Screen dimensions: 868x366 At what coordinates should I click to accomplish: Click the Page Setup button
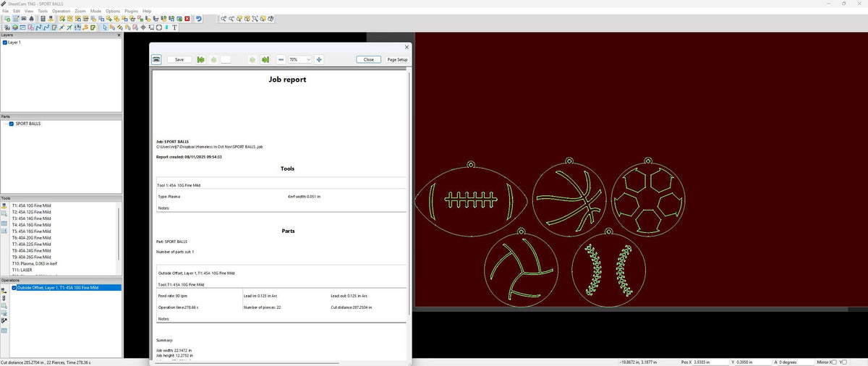pyautogui.click(x=397, y=59)
